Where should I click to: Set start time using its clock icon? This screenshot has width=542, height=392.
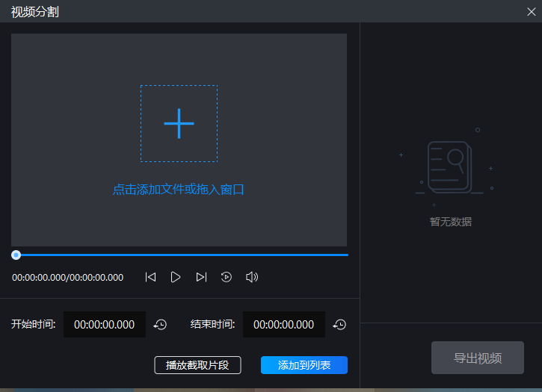(x=160, y=325)
